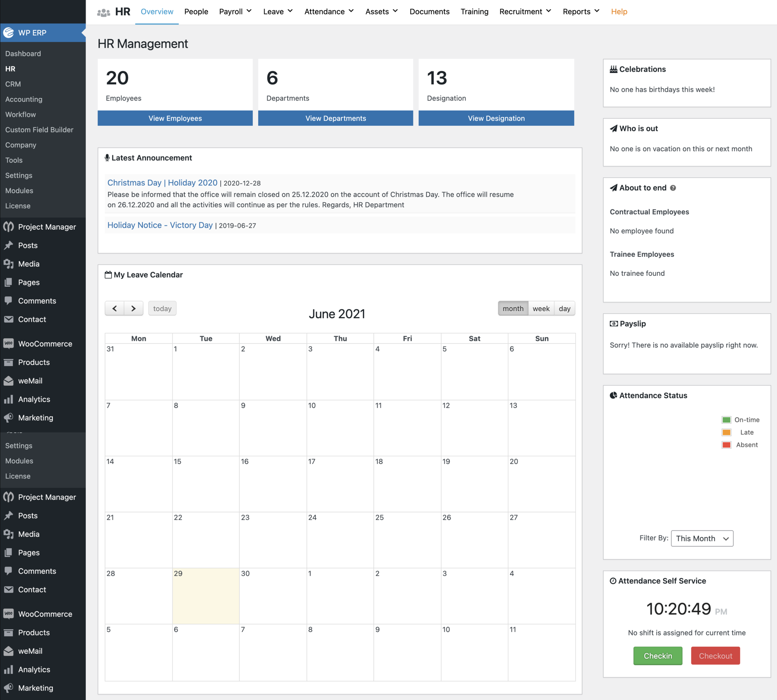Click the View Designation button
The image size is (777, 700).
496,118
